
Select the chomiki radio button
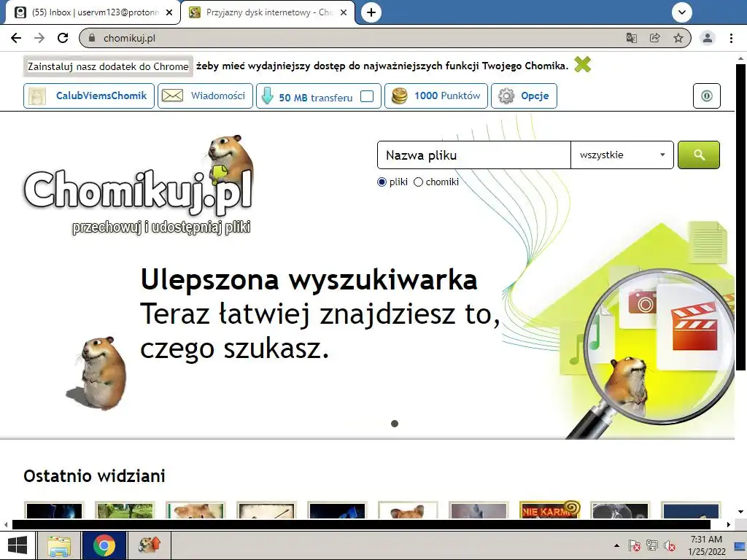(x=418, y=182)
